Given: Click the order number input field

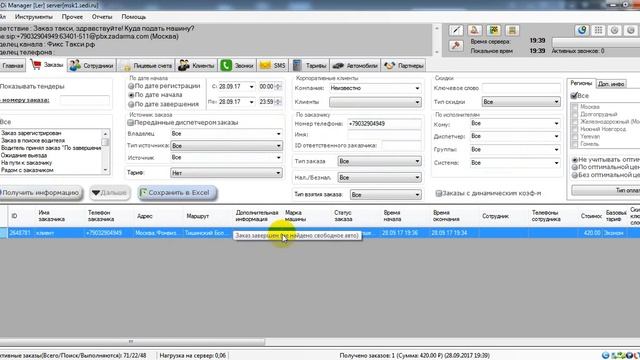Looking at the screenshot, I should [x=84, y=100].
